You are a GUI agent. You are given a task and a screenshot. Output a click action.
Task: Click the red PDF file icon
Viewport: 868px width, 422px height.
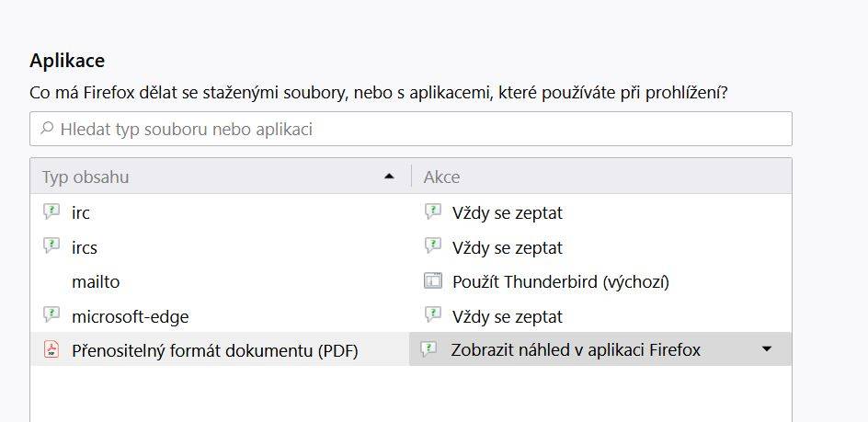tap(51, 349)
